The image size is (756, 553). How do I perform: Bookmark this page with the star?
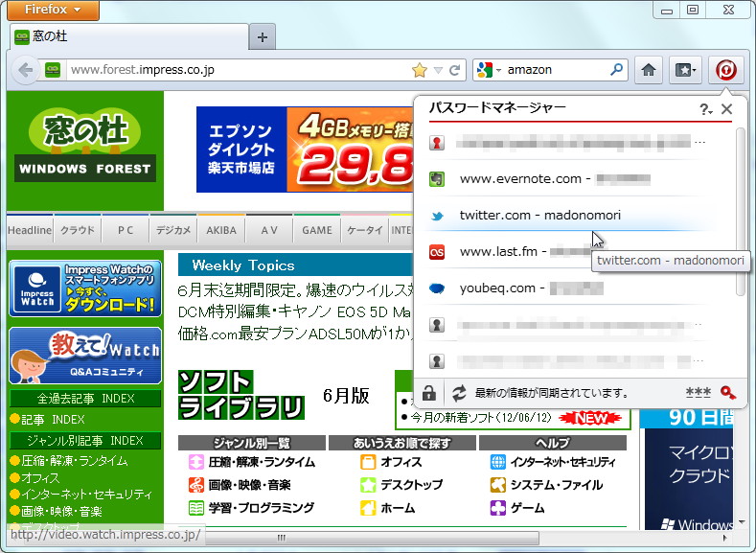tap(420, 70)
